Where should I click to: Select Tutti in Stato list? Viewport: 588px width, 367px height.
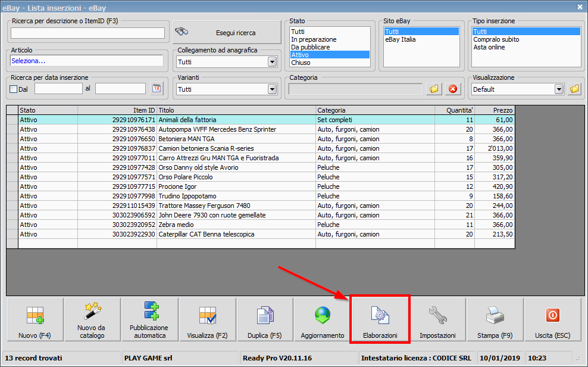point(330,32)
